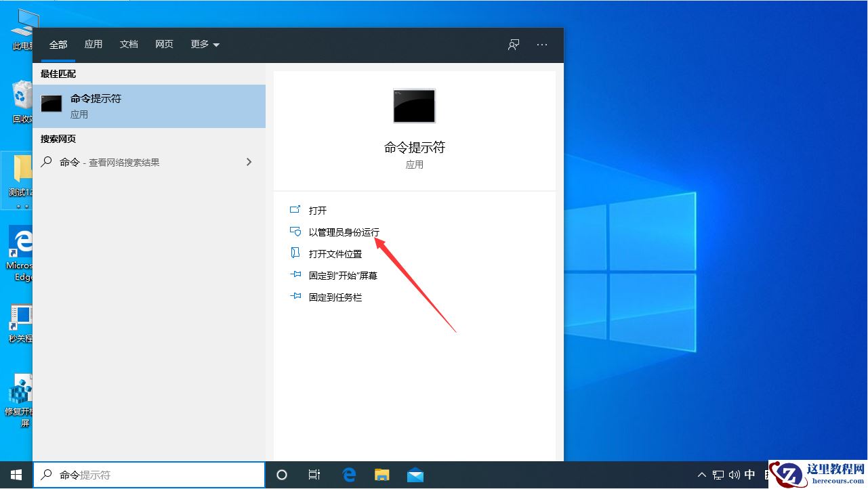
Task: Open the 更多 dropdown in search filters
Action: 205,44
